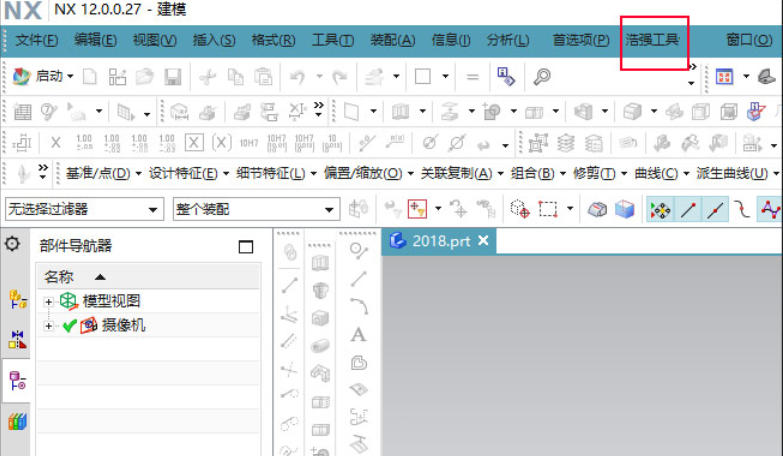This screenshot has width=783, height=456.
Task: Open the 视图(V) menu
Action: pyautogui.click(x=155, y=39)
